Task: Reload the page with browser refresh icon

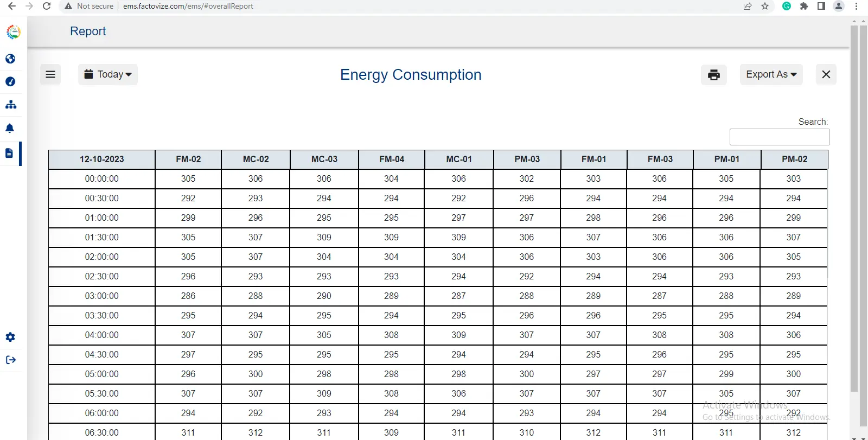Action: (47, 6)
